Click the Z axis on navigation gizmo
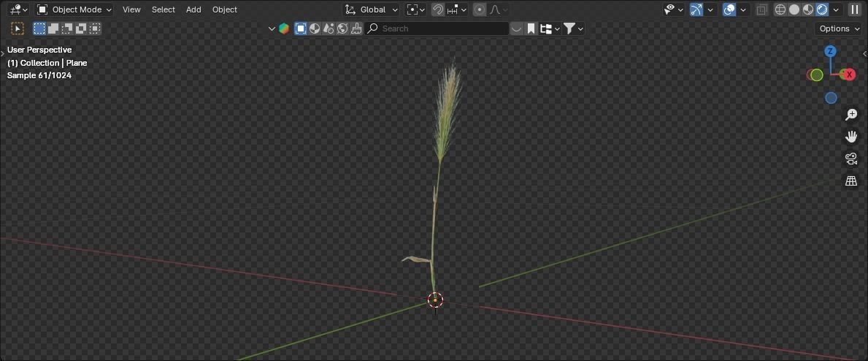Image resolution: width=868 pixels, height=361 pixels. (x=830, y=52)
